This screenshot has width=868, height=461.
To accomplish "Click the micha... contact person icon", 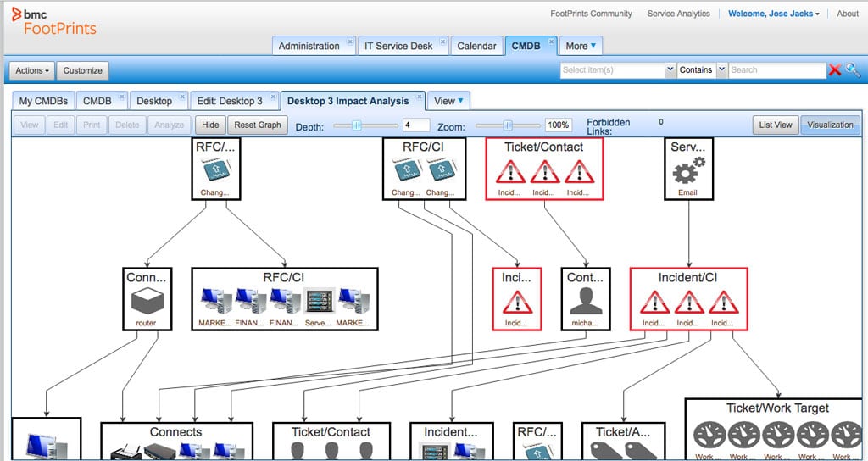I will pyautogui.click(x=586, y=303).
